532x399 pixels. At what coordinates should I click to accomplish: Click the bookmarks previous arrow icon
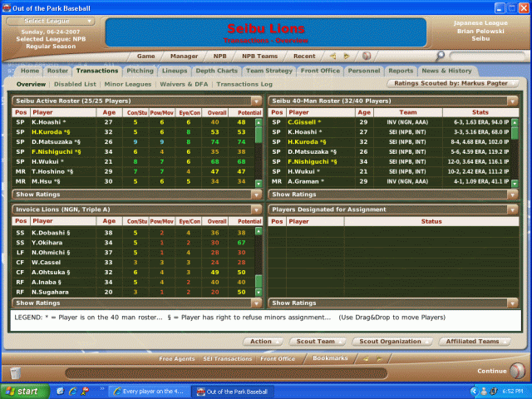click(366, 358)
